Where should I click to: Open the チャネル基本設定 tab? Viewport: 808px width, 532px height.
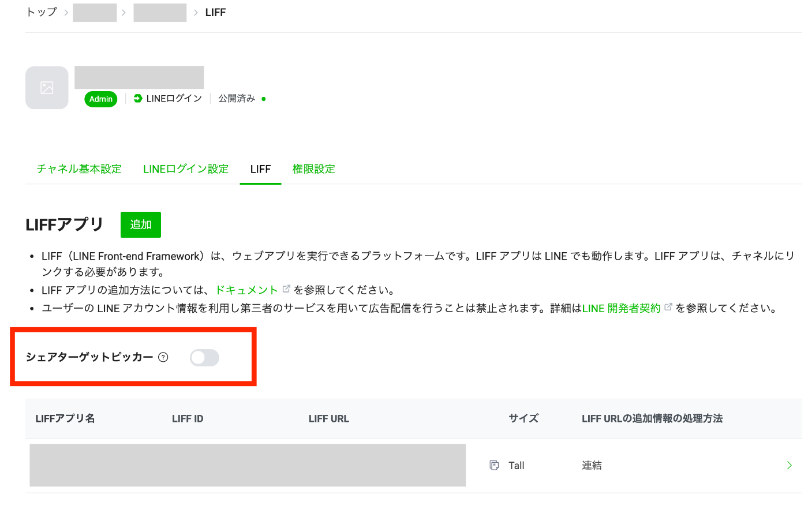79,169
